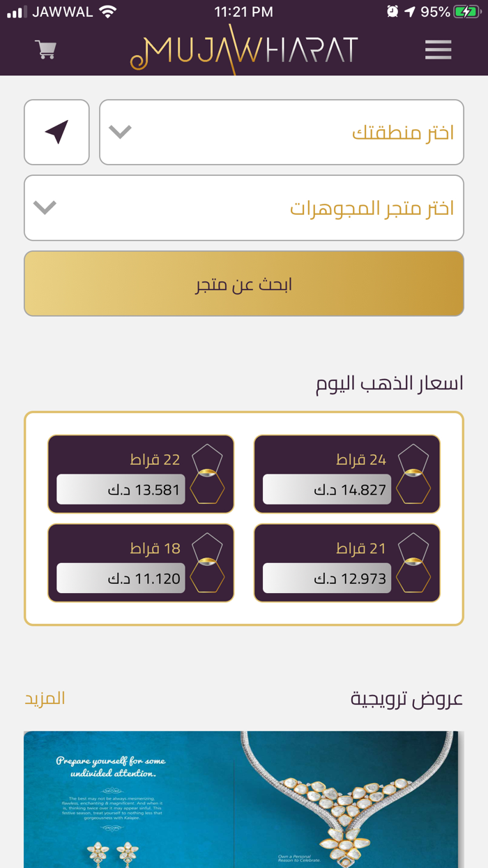The image size is (488, 868).
Task: Tap the 18 karat ring icon
Action: tap(207, 562)
